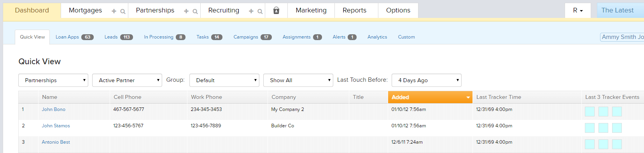
Task: Open the Options tab
Action: pyautogui.click(x=398, y=11)
